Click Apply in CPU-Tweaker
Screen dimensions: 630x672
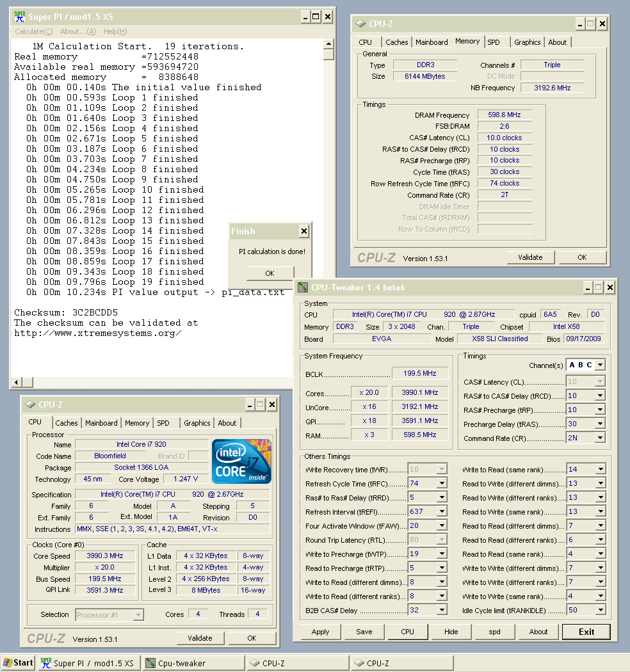point(320,631)
